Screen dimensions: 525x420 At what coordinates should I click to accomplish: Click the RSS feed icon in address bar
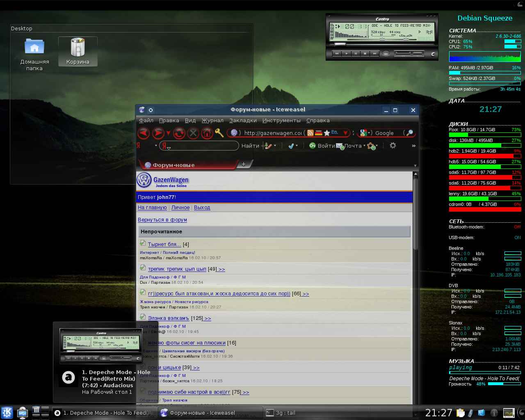310,133
